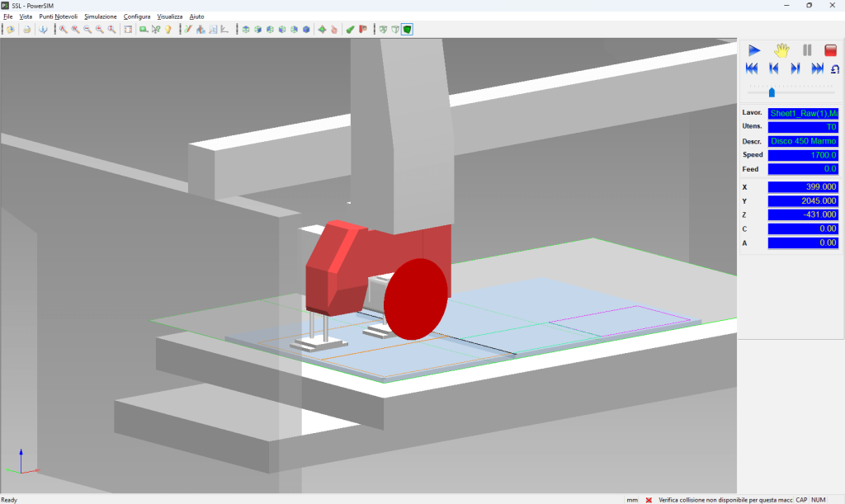Step forward one simulation move
Image resolution: width=845 pixels, height=504 pixels.
pos(795,68)
